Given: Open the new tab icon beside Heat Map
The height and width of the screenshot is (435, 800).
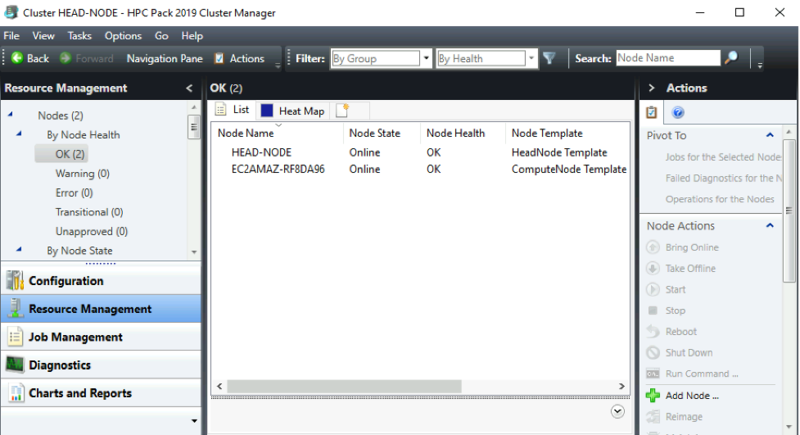Looking at the screenshot, I should (x=342, y=110).
